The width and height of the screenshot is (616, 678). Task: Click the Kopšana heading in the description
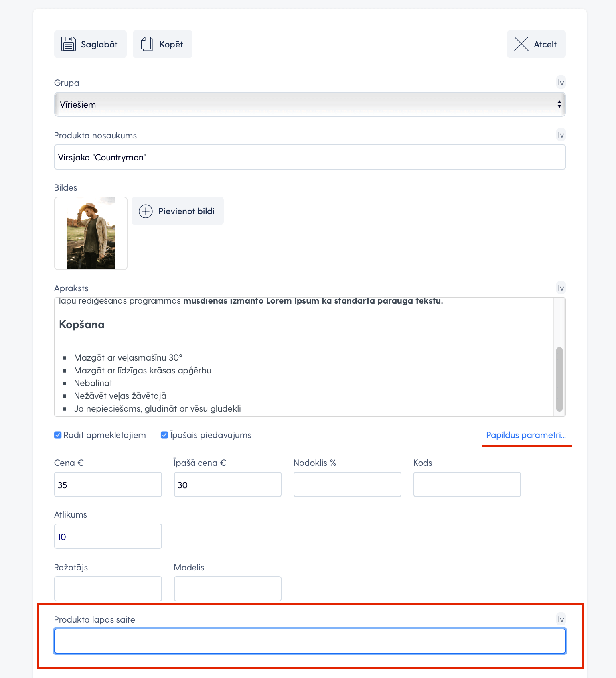pos(82,325)
